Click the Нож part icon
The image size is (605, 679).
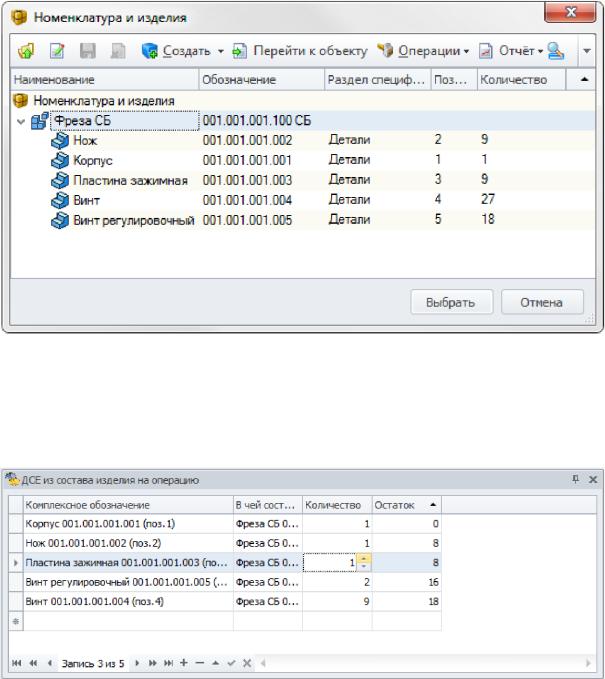(x=60, y=140)
